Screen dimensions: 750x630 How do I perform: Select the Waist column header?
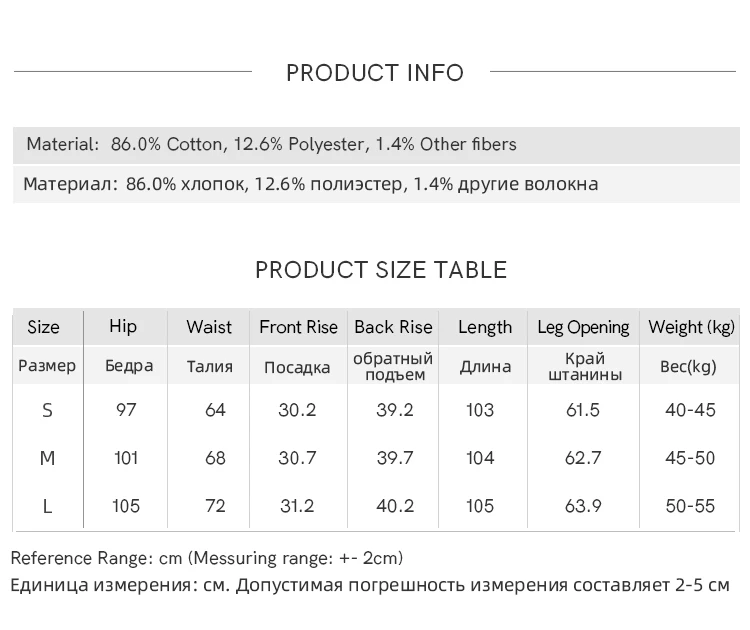(209, 327)
